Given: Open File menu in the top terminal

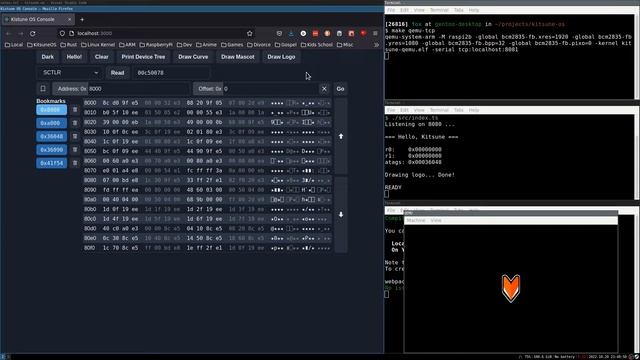Looking at the screenshot, I should (391, 10).
